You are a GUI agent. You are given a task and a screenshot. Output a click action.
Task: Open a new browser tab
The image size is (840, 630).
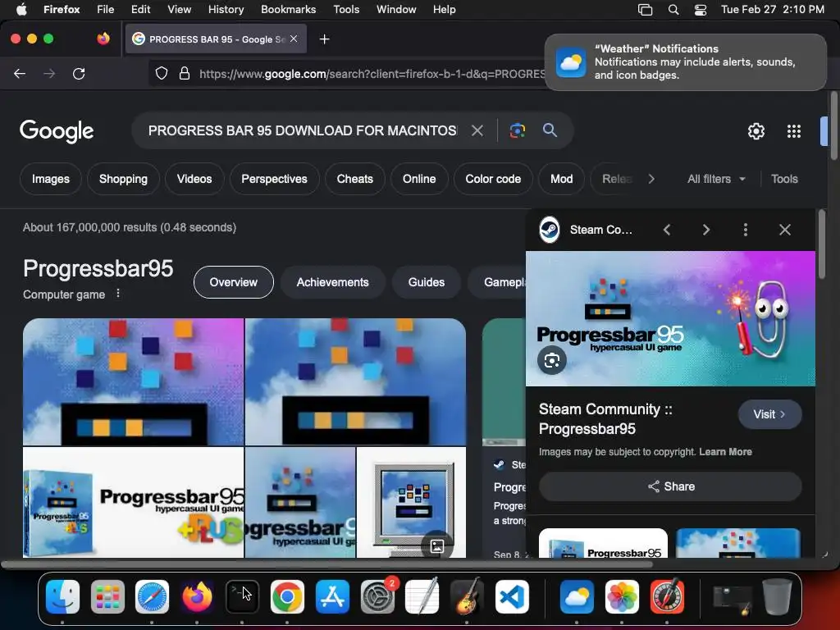point(324,39)
